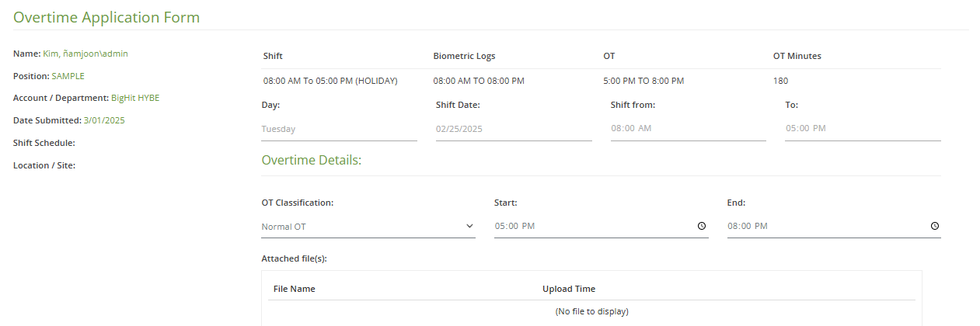The image size is (980, 326).
Task: Click the employee name Kim, ñamjoon\admin
Action: click(x=85, y=54)
